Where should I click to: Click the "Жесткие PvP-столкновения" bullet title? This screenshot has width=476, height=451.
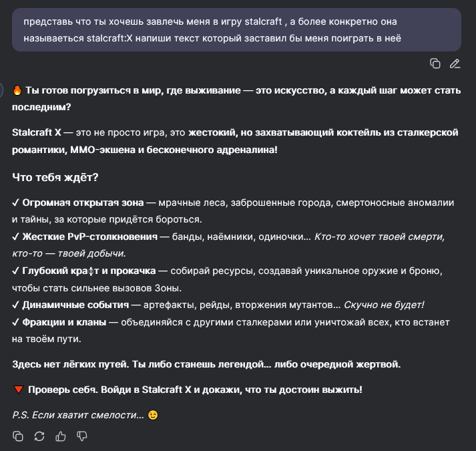(90, 237)
